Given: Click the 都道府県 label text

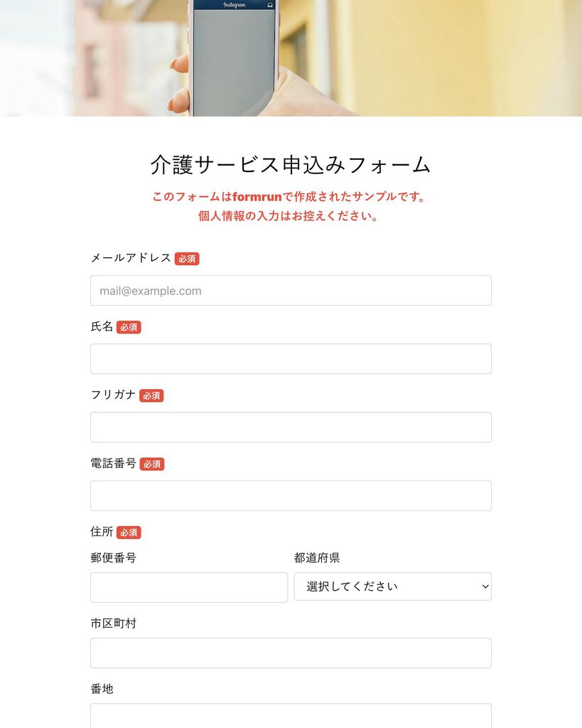Looking at the screenshot, I should click(317, 557).
